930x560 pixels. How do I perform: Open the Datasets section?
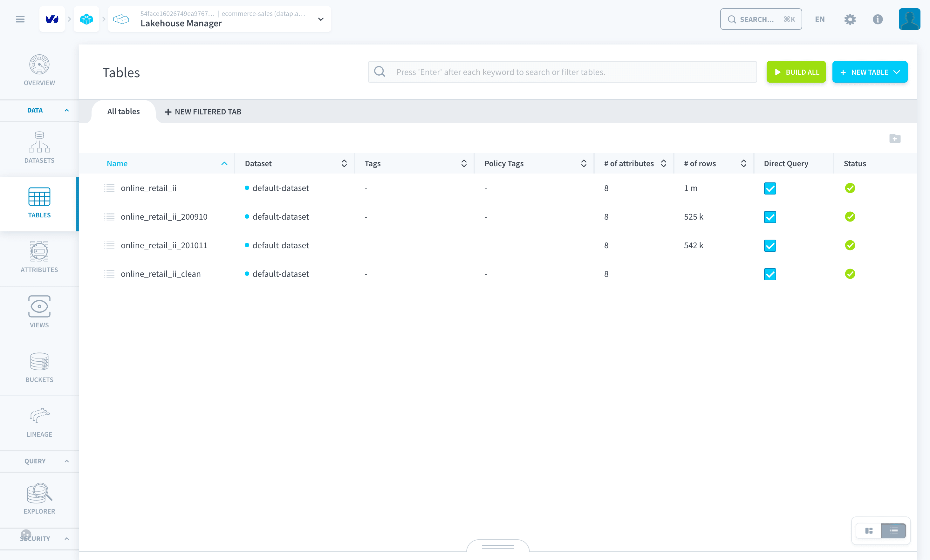tap(39, 147)
